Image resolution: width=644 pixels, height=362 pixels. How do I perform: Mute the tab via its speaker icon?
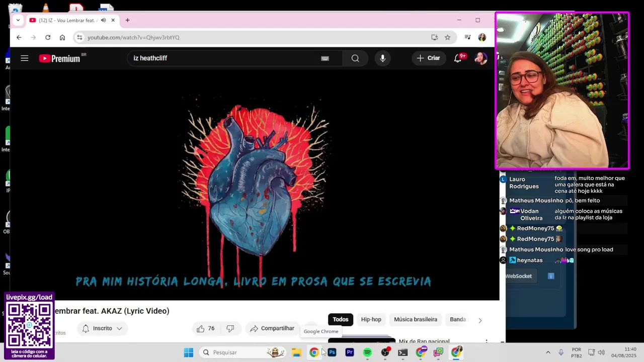(x=103, y=20)
